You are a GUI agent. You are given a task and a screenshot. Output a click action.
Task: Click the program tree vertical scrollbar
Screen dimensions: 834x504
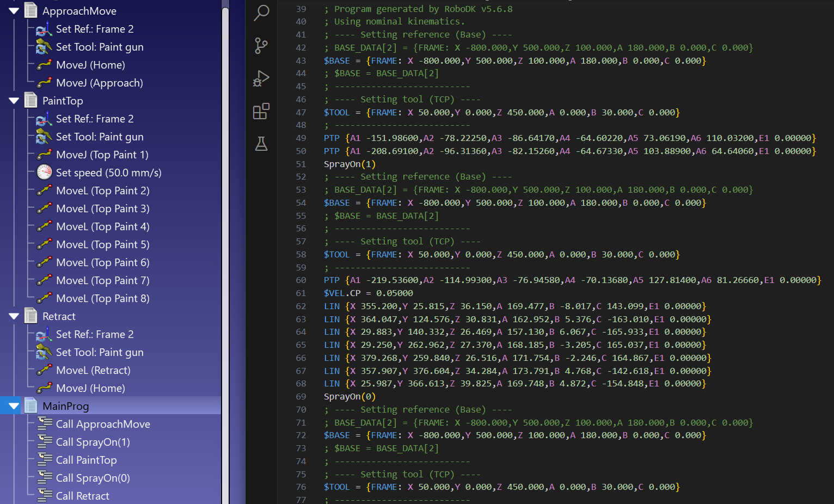click(225, 250)
